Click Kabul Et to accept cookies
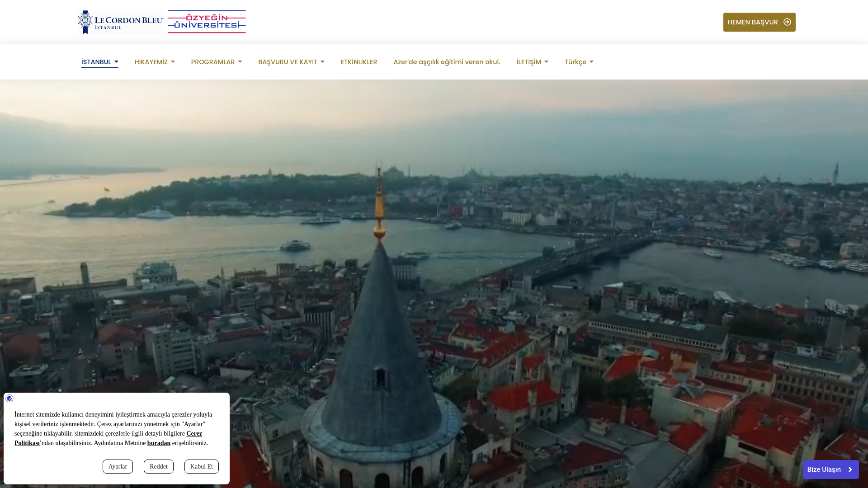 tap(202, 467)
